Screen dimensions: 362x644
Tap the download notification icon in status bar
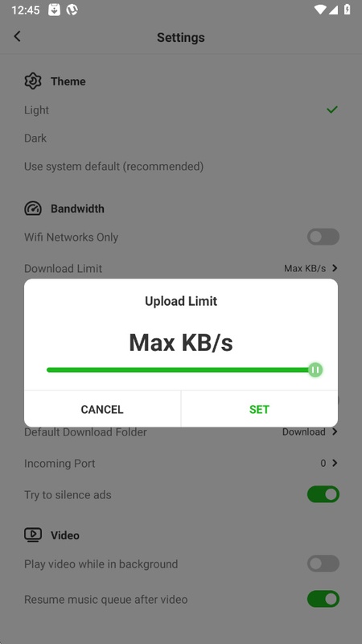click(x=54, y=10)
